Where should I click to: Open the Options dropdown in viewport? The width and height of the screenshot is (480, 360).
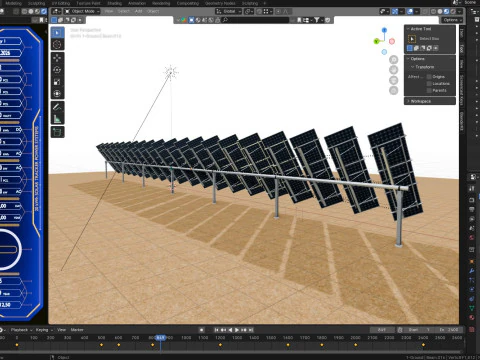point(453,20)
